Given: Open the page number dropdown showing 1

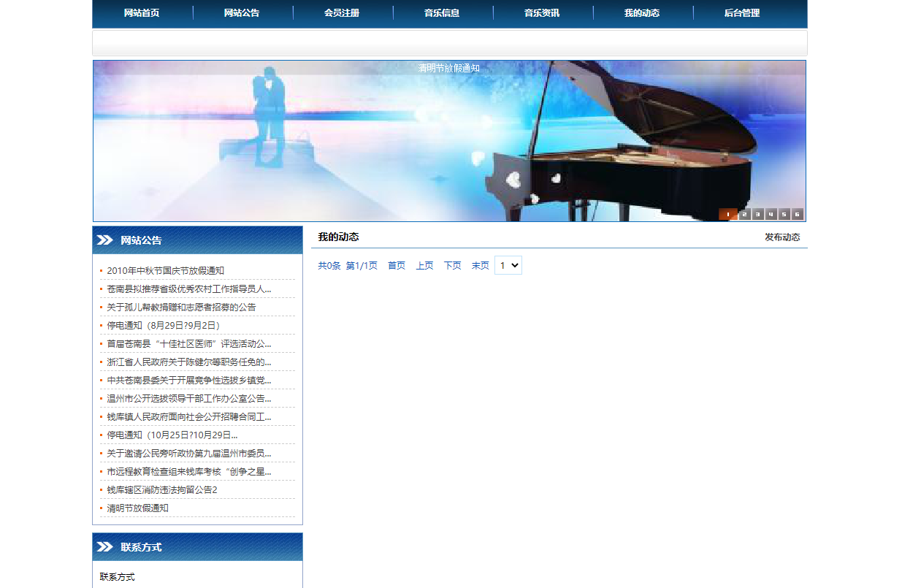Looking at the screenshot, I should coord(508,265).
